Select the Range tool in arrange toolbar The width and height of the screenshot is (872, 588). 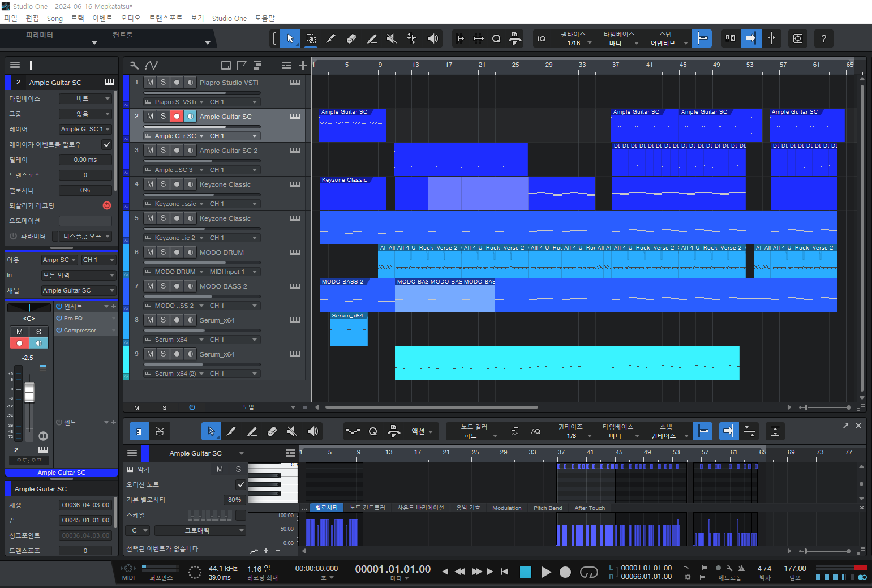[311, 38]
